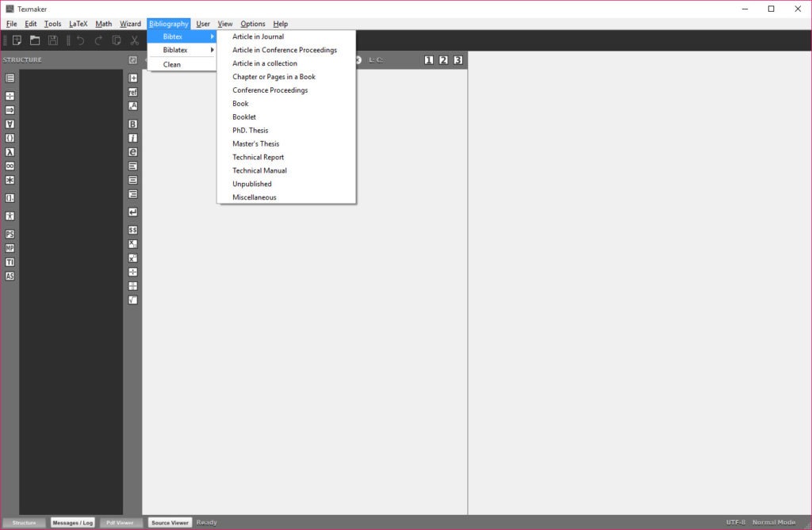Select Article in a collection entry

coord(286,63)
